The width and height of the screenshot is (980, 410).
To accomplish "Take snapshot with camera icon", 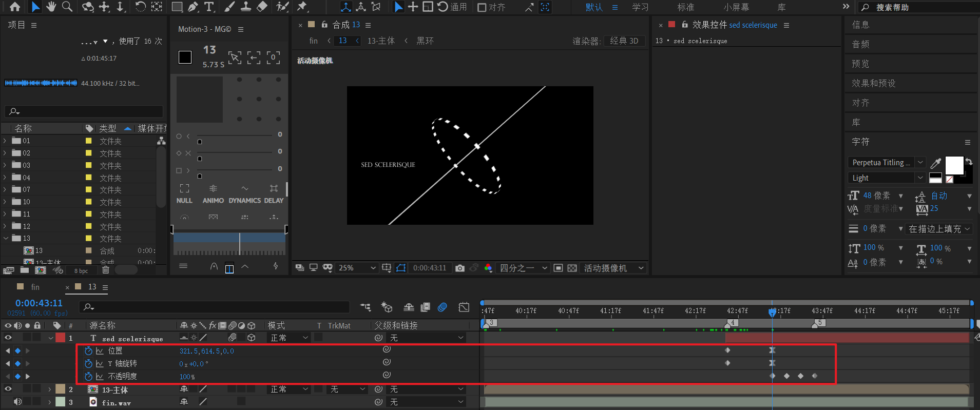I will pos(460,268).
